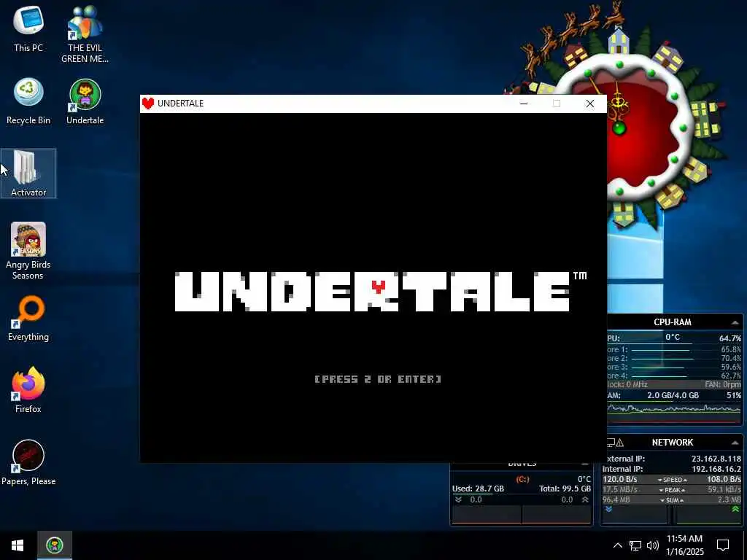Open the This PC desktop icon
This screenshot has height=560, width=747.
[x=28, y=28]
